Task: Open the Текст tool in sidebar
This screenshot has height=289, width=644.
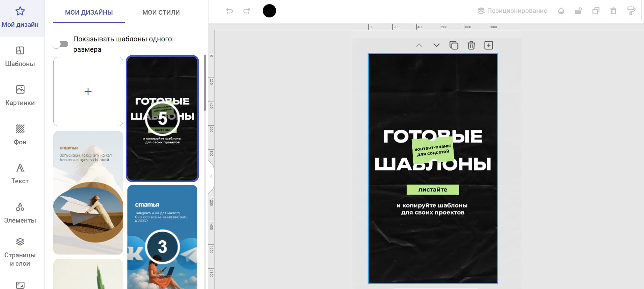Action: 20,174
